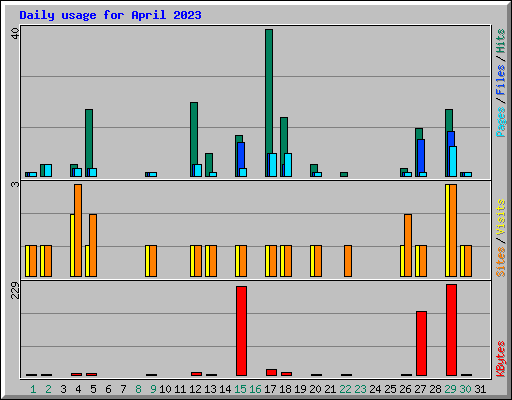Image resolution: width=512 pixels, height=400 pixels.
Task: Click the y-axis value '3'
Action: pos(15,184)
